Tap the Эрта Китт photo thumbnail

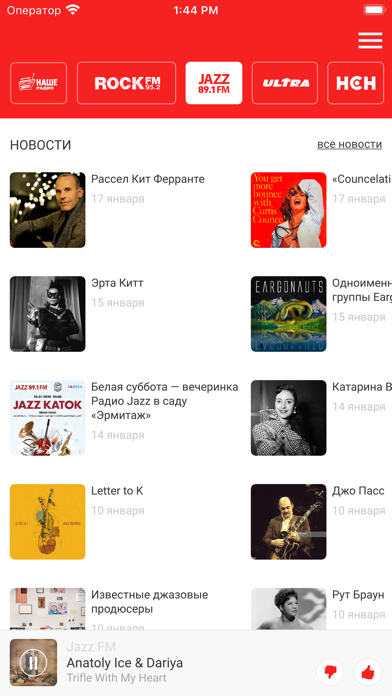pos(48,314)
